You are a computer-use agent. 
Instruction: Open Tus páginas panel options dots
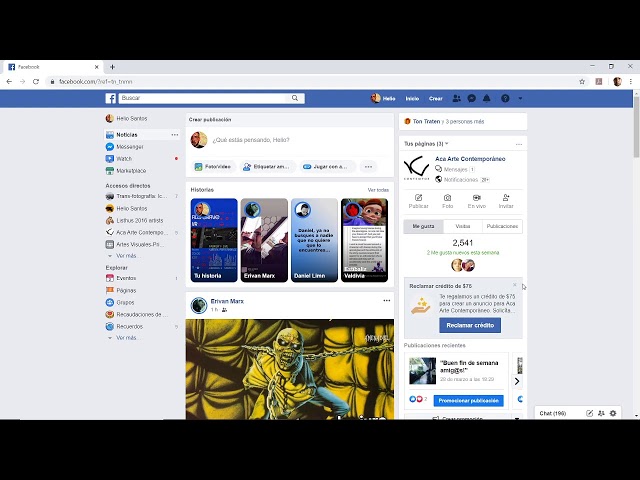coord(519,144)
